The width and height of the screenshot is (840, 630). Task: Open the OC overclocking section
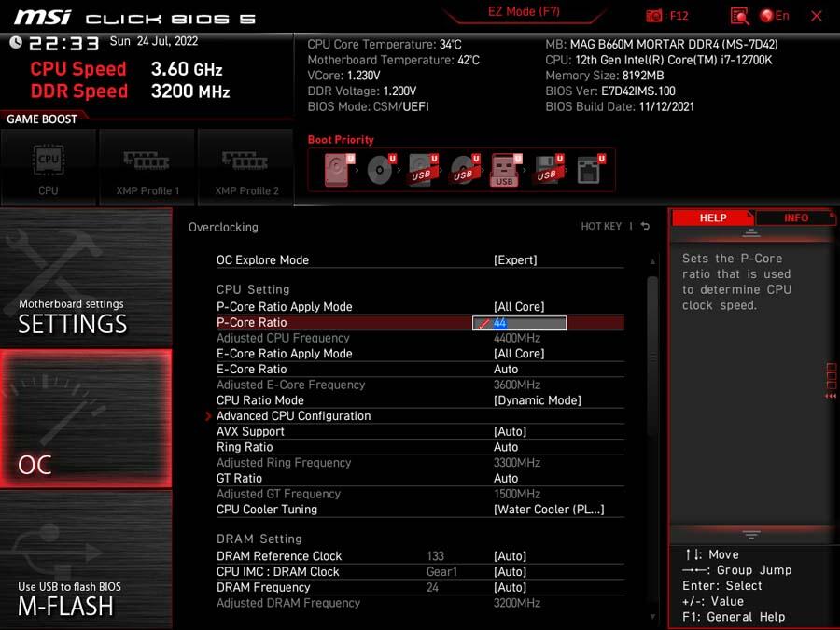click(x=86, y=418)
